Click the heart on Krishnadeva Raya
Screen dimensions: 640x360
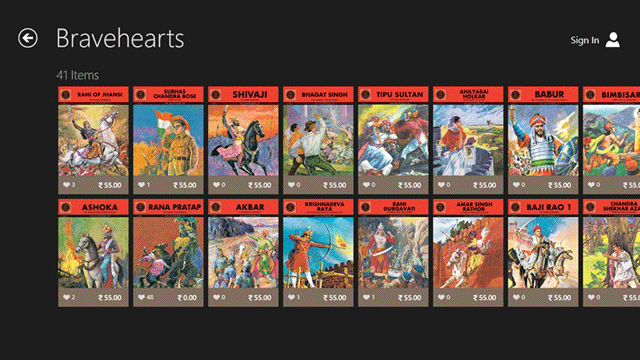[x=291, y=298]
